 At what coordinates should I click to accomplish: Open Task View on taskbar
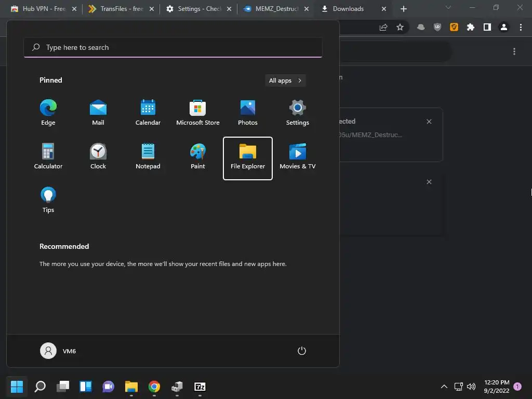pyautogui.click(x=63, y=387)
